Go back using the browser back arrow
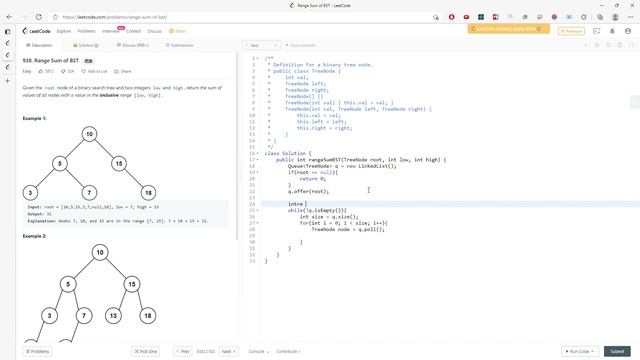 click(9, 17)
